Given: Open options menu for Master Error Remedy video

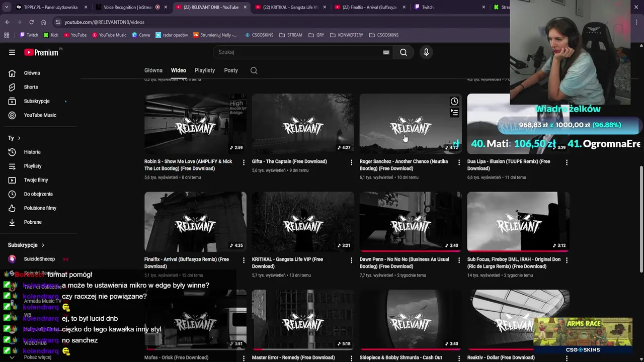Looking at the screenshot, I should (351, 358).
